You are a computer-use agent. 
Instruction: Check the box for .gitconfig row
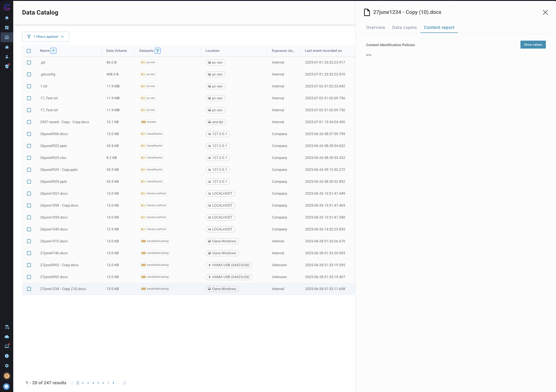click(x=29, y=74)
